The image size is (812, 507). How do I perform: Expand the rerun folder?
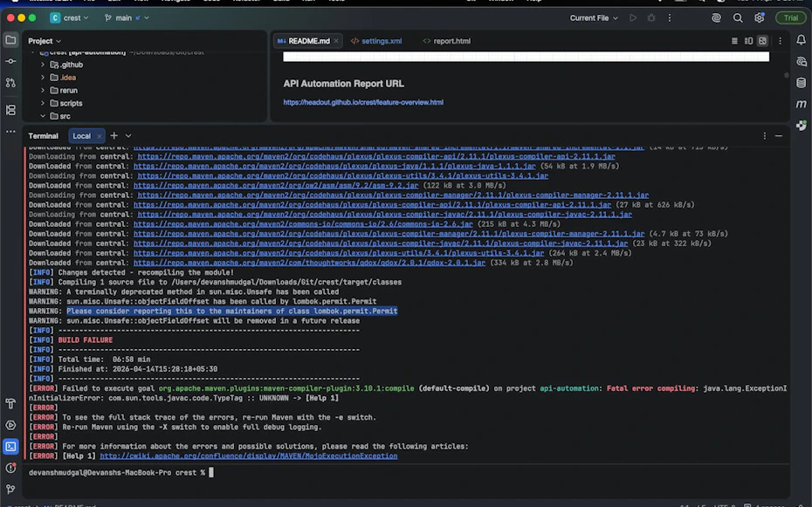[x=43, y=91]
